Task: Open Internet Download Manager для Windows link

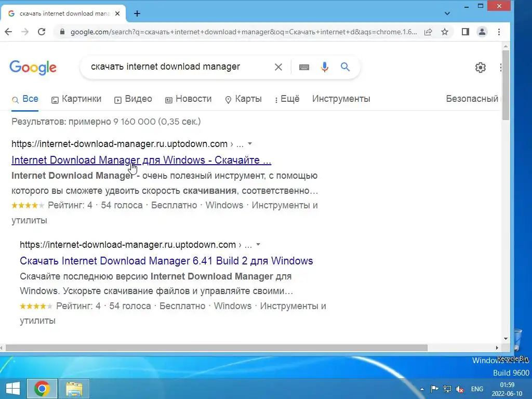Action: click(x=141, y=160)
